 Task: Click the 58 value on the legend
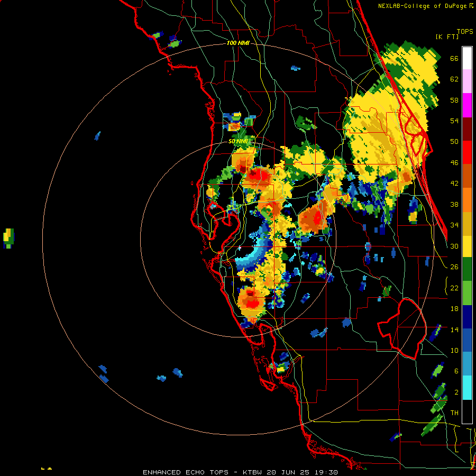coord(454,100)
